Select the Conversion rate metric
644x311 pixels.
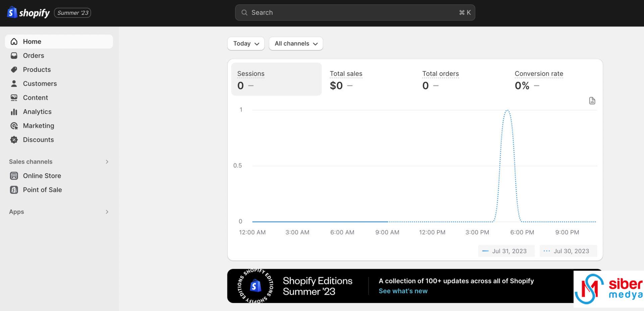click(554, 79)
